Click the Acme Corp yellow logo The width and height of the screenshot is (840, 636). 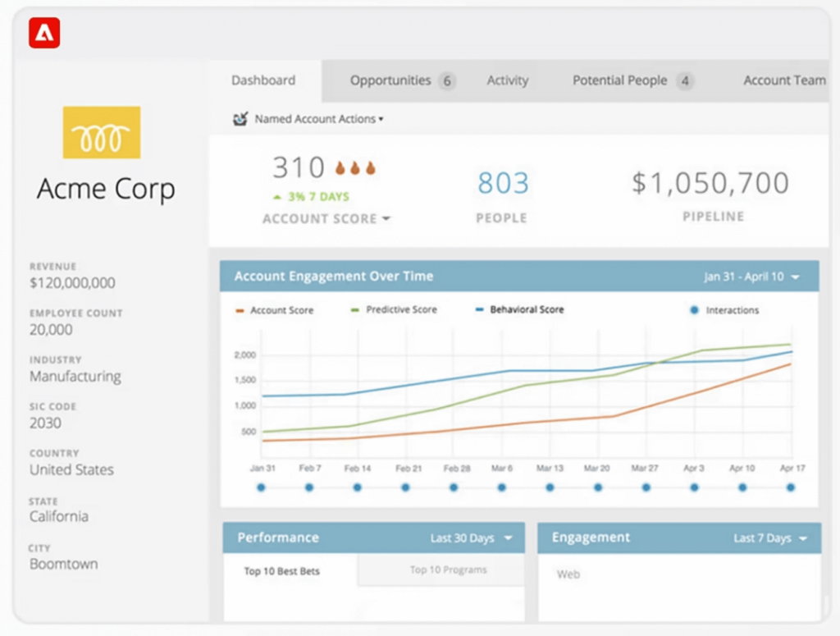pyautogui.click(x=102, y=132)
